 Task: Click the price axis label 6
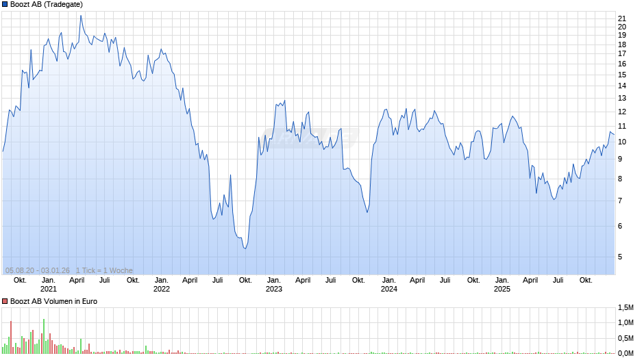pyautogui.click(x=620, y=226)
